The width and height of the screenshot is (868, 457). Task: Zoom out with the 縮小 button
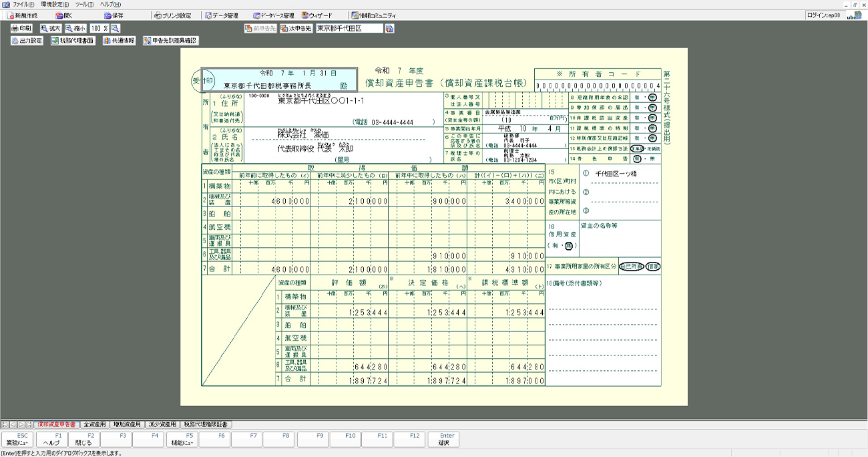point(76,29)
